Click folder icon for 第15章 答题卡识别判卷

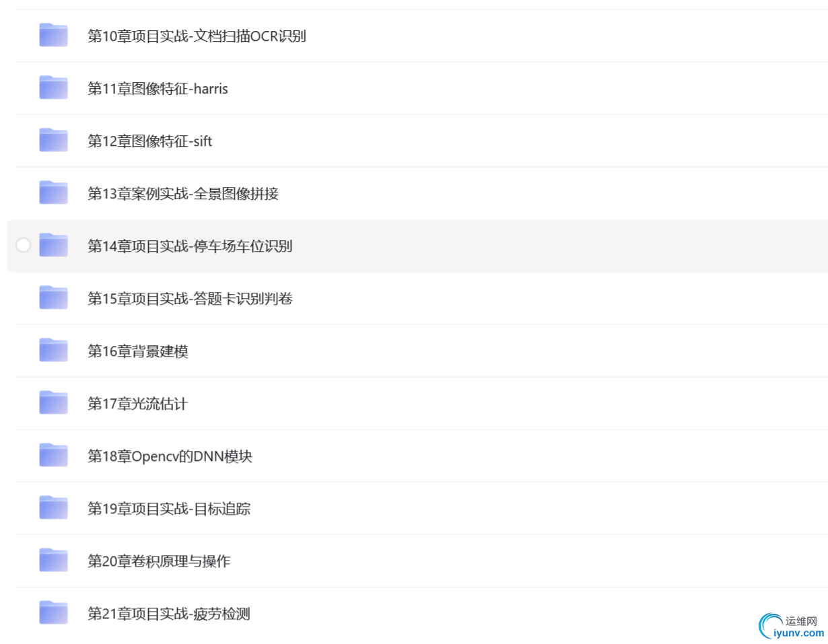[x=53, y=297]
